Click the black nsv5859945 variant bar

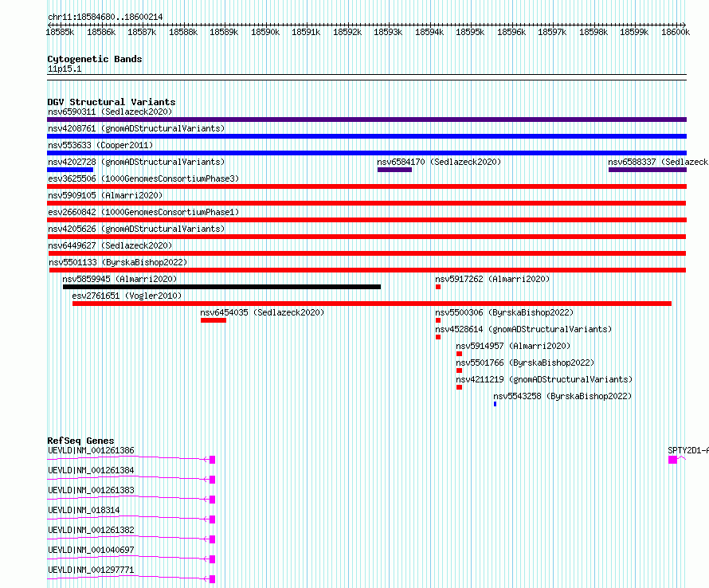coord(221,287)
